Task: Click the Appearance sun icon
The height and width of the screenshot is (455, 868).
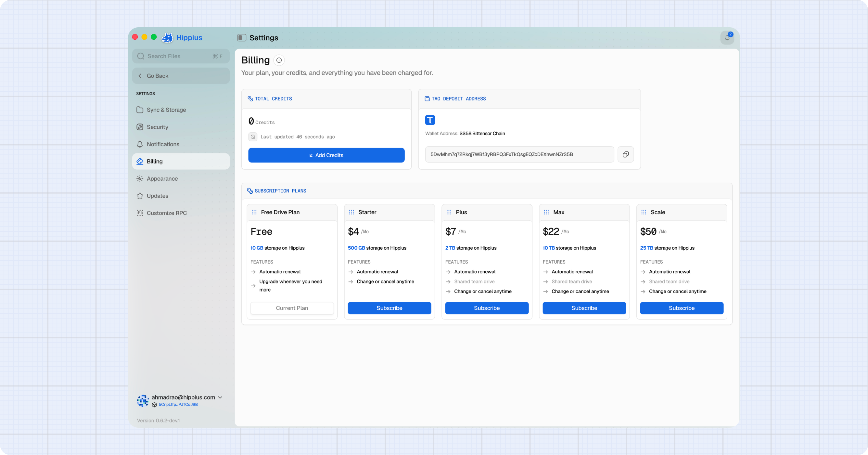Action: tap(140, 179)
